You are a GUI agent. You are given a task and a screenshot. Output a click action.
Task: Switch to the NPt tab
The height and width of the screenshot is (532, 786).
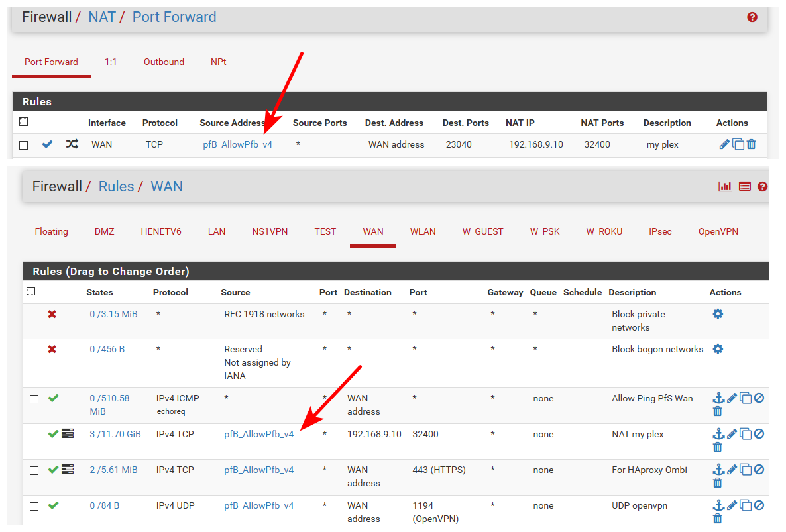pyautogui.click(x=219, y=62)
